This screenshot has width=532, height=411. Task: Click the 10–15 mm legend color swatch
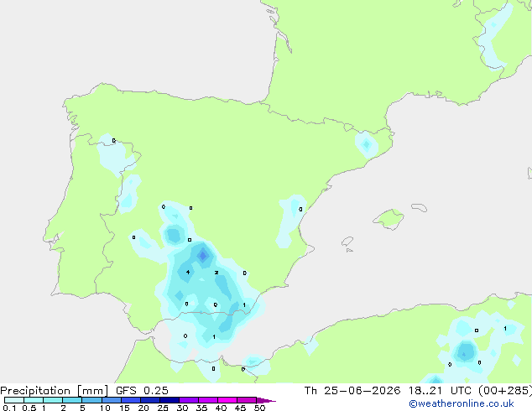coord(112,400)
